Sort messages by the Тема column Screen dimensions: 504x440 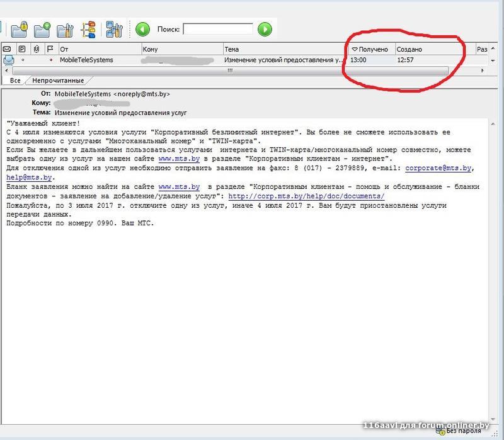click(285, 49)
